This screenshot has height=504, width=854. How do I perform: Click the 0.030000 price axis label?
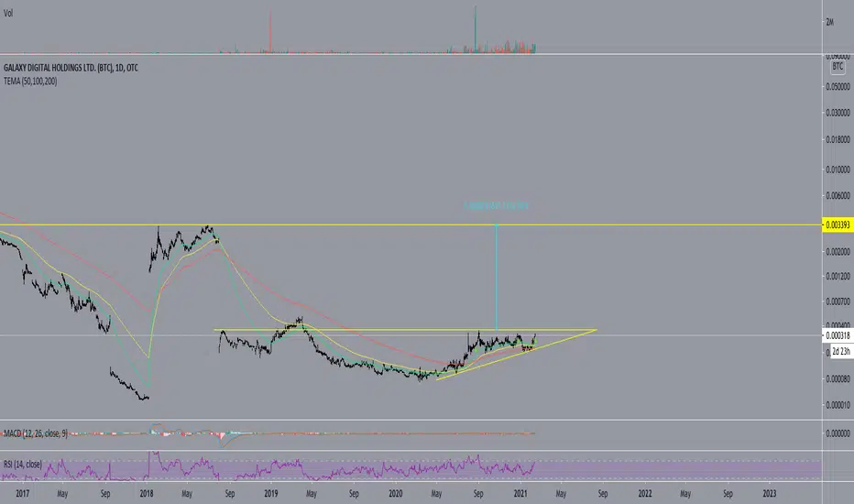pyautogui.click(x=838, y=113)
